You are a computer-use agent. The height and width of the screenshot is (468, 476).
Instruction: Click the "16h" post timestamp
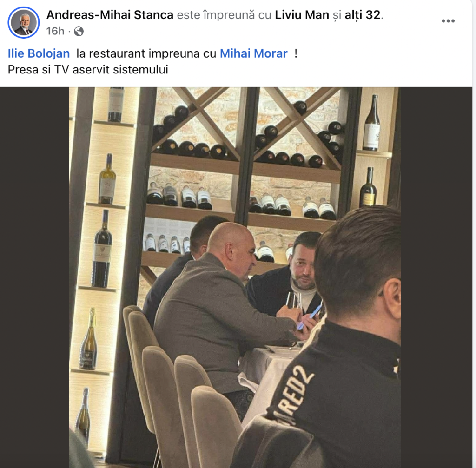[x=55, y=31]
